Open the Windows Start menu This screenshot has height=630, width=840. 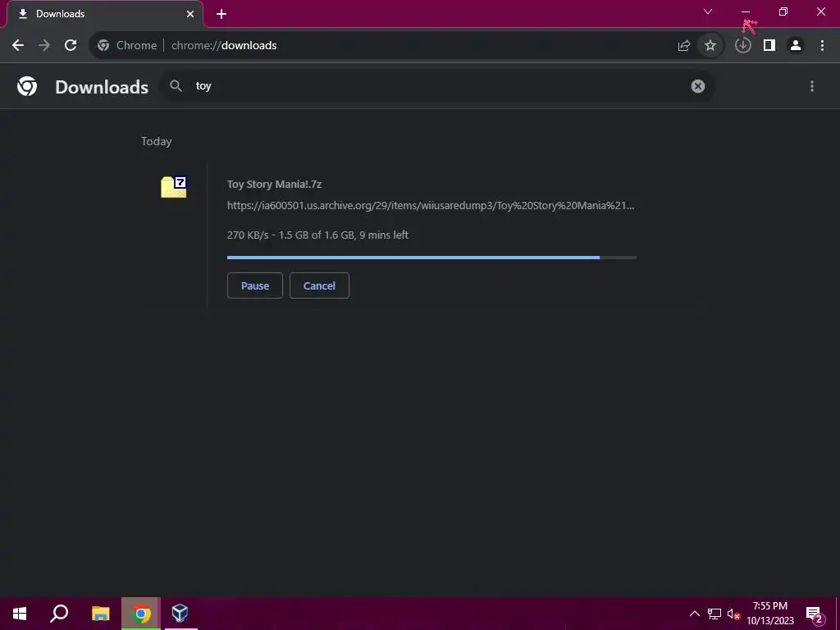(x=20, y=614)
